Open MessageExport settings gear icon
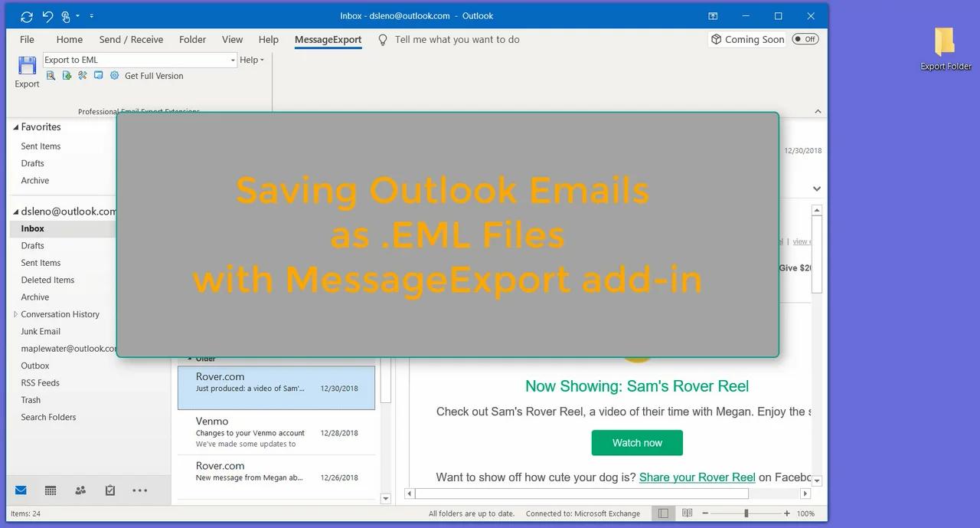Screen dimensions: 980x528 pyautogui.click(x=114, y=75)
